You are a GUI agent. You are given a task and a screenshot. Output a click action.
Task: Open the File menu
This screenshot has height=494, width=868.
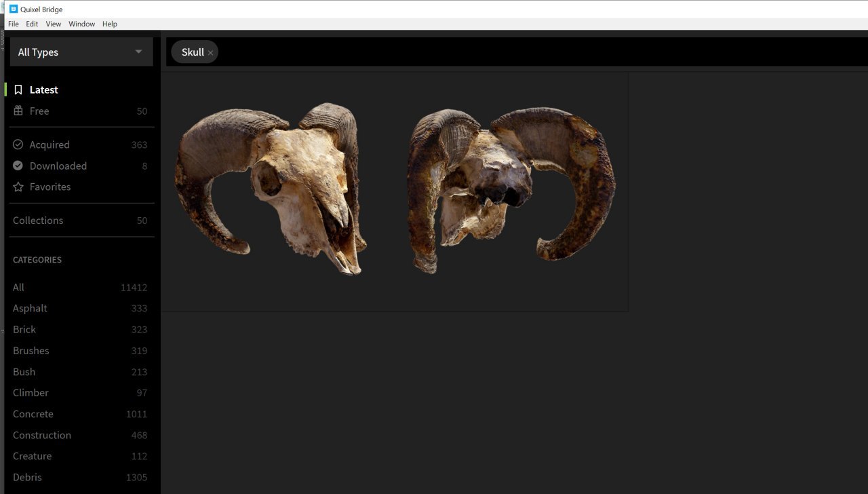tap(14, 24)
